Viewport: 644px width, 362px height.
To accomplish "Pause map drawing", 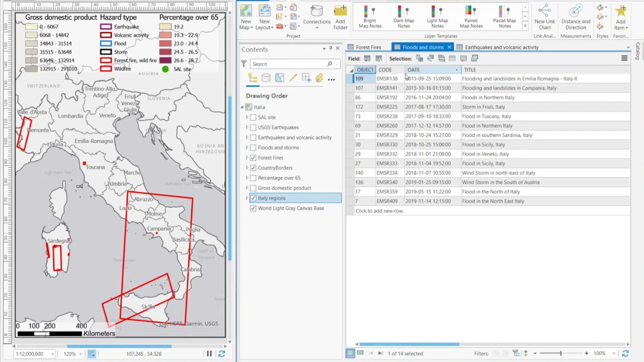I will coord(209,354).
